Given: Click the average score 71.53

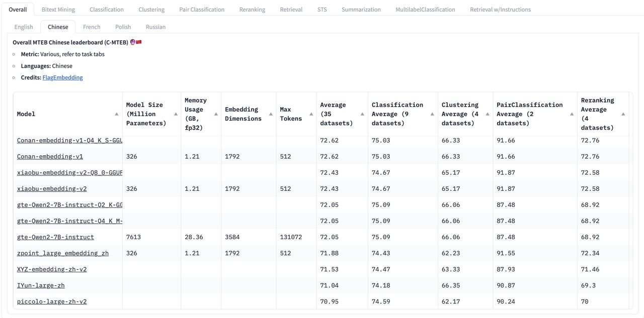Looking at the screenshot, I should [330, 269].
